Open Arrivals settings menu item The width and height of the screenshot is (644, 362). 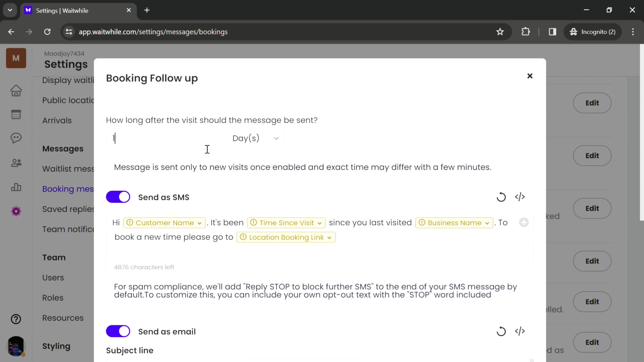coord(57,120)
